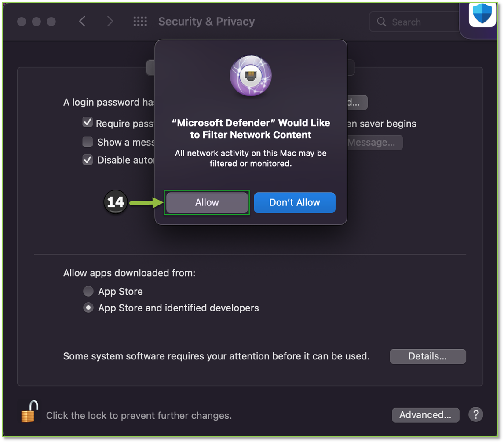Screen dimensions: 504x443
Task: Click the back navigation arrow
Action: [82, 21]
